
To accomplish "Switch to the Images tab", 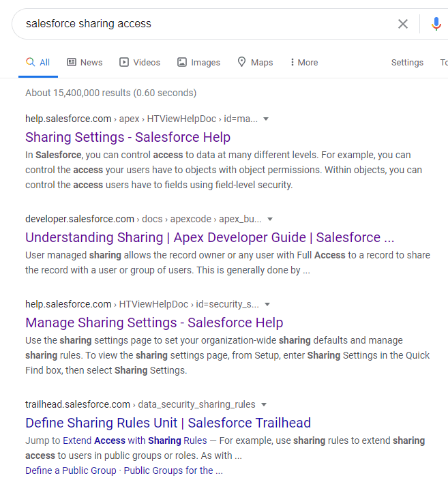I will 198,63.
